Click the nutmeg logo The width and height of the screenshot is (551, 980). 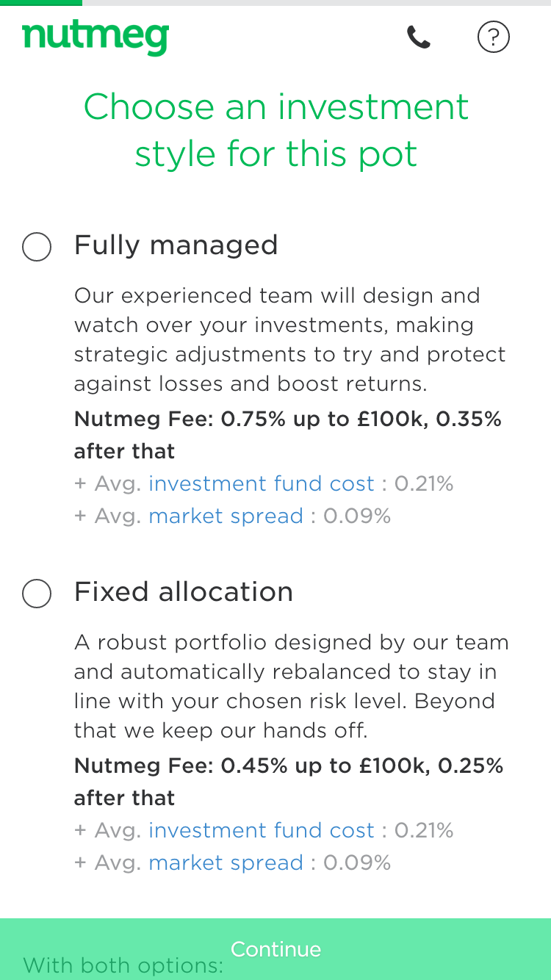[96, 37]
